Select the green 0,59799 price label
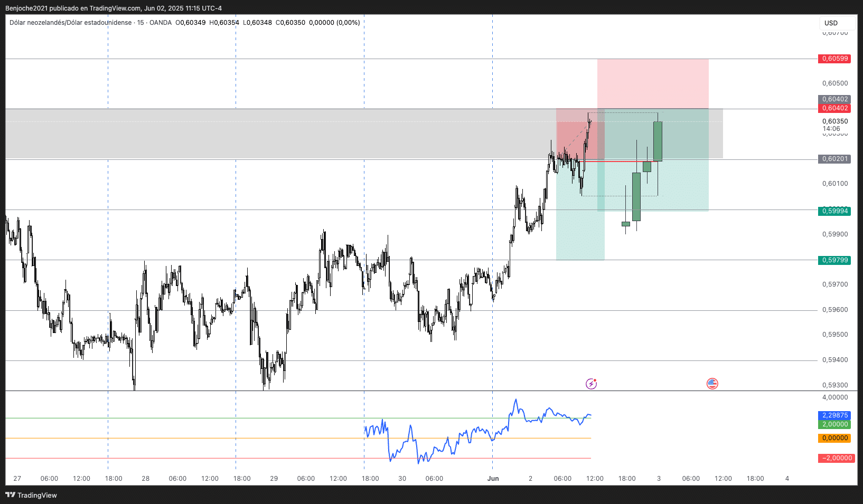 click(834, 260)
